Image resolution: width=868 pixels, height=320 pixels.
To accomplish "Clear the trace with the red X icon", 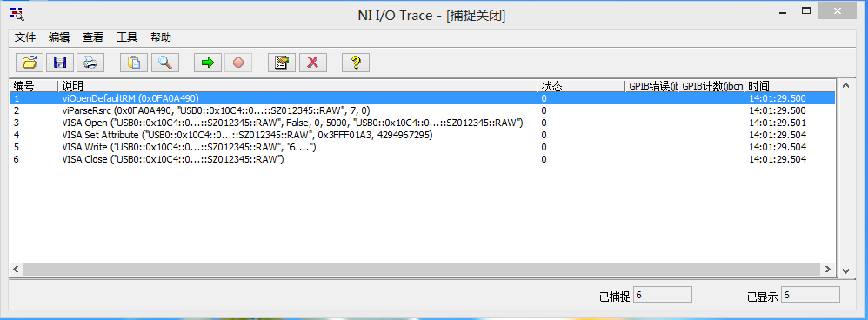I will pyautogui.click(x=313, y=63).
